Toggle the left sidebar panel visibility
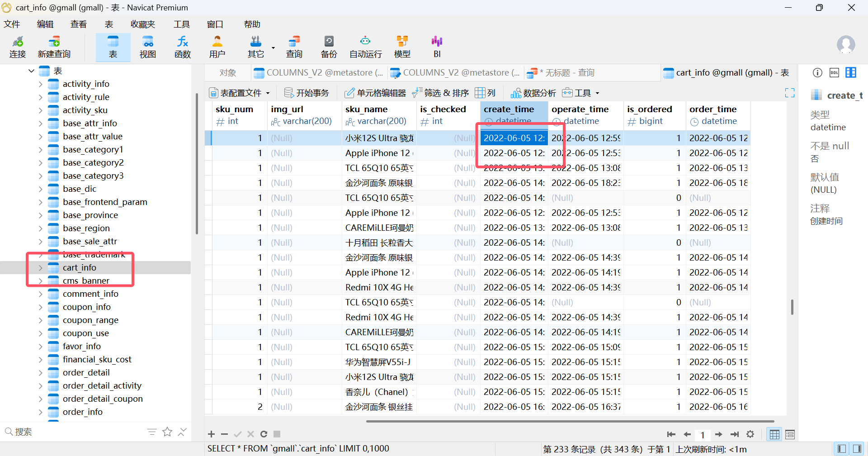Image resolution: width=868 pixels, height=456 pixels. [842, 449]
